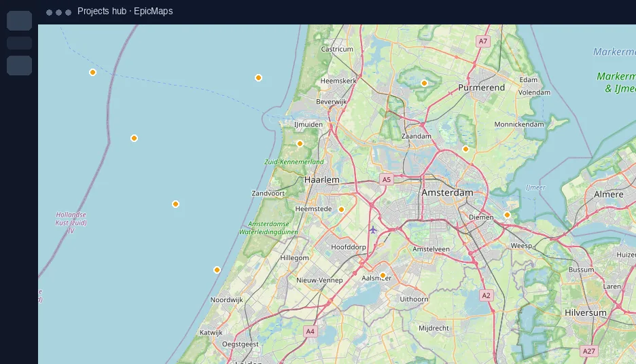The image size is (636, 364).
Task: Click the sea marker directly west of Zandvoort
Action: (x=175, y=204)
